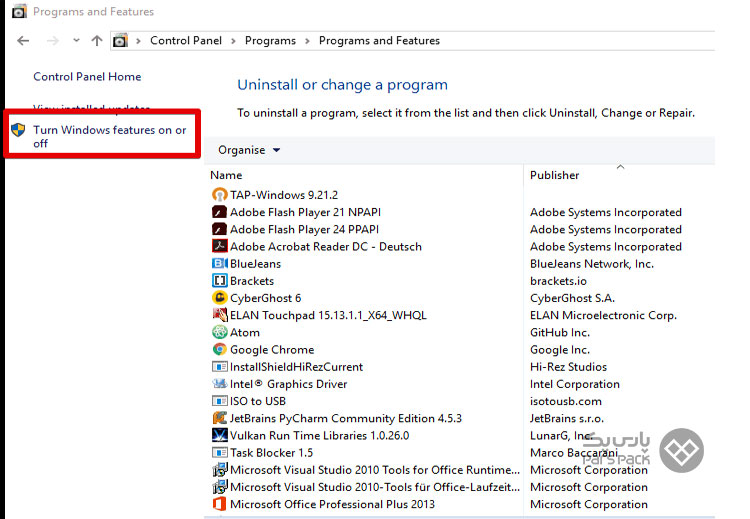Click publisher CyberGhost S.A.
Screen dimensions: 750x519
pyautogui.click(x=572, y=298)
